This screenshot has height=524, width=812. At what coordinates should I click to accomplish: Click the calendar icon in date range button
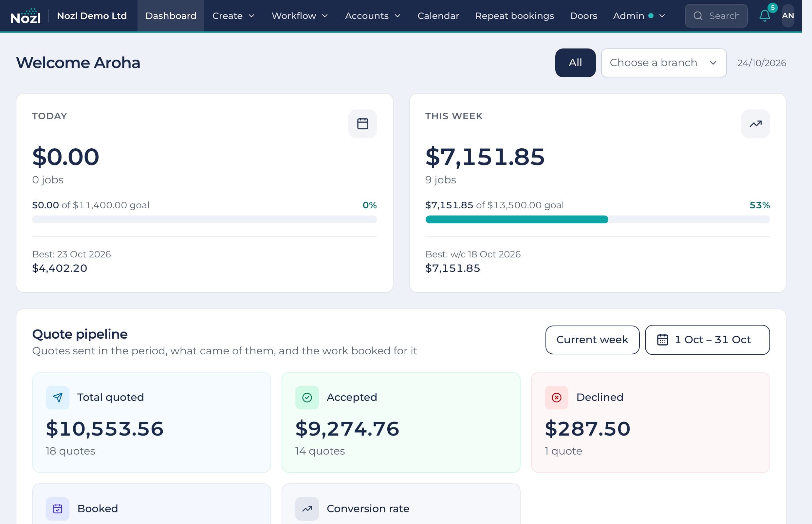coord(662,340)
